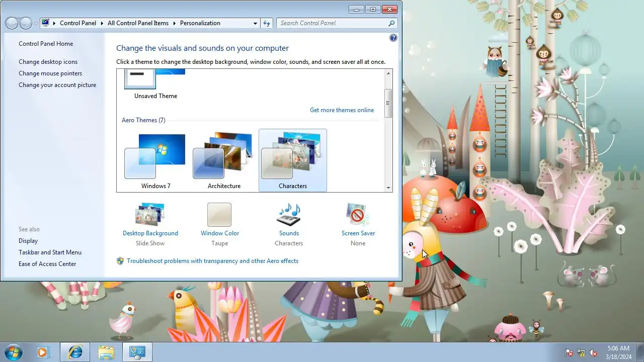The width and height of the screenshot is (644, 362).
Task: Click the Aero Themes (7) group header
Action: [x=143, y=120]
